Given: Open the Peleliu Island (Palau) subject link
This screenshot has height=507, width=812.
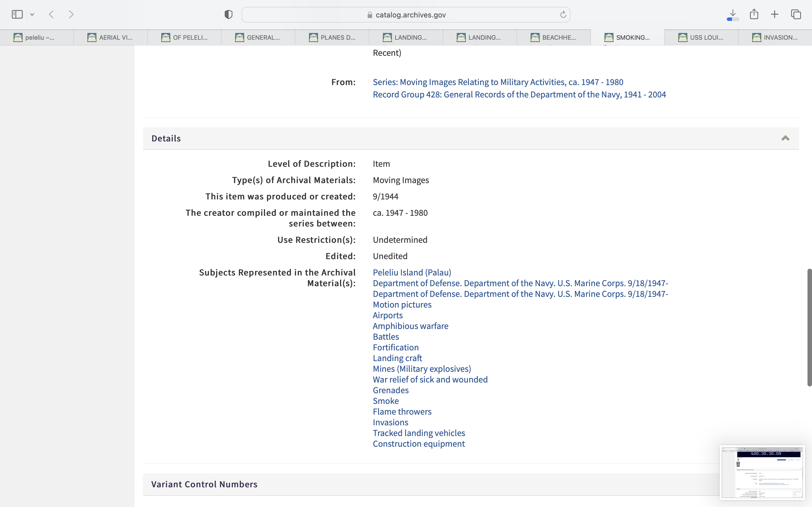Looking at the screenshot, I should click(412, 272).
